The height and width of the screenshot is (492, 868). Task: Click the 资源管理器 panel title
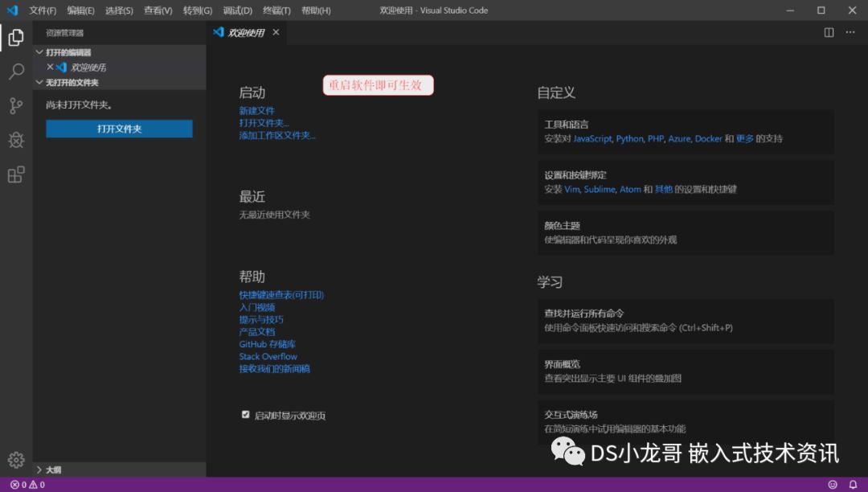pyautogui.click(x=65, y=33)
